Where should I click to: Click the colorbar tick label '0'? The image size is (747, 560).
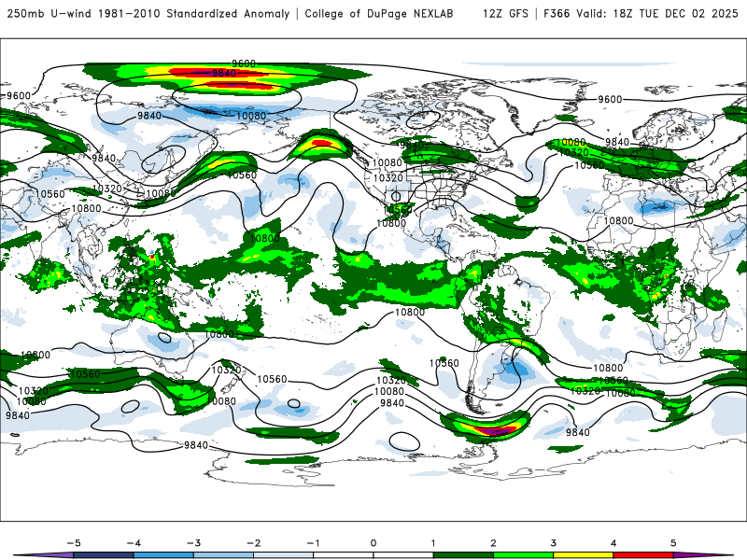click(x=373, y=543)
